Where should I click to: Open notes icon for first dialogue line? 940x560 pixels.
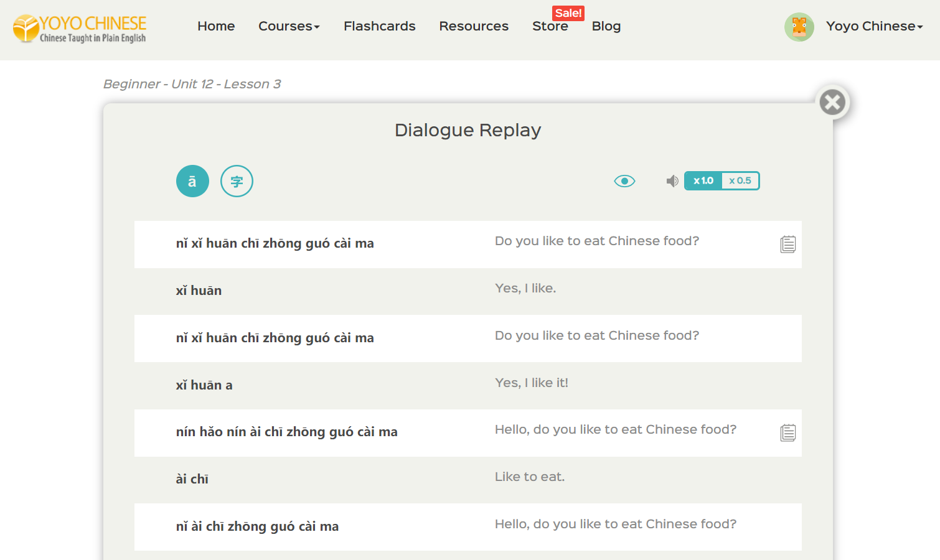pos(787,245)
